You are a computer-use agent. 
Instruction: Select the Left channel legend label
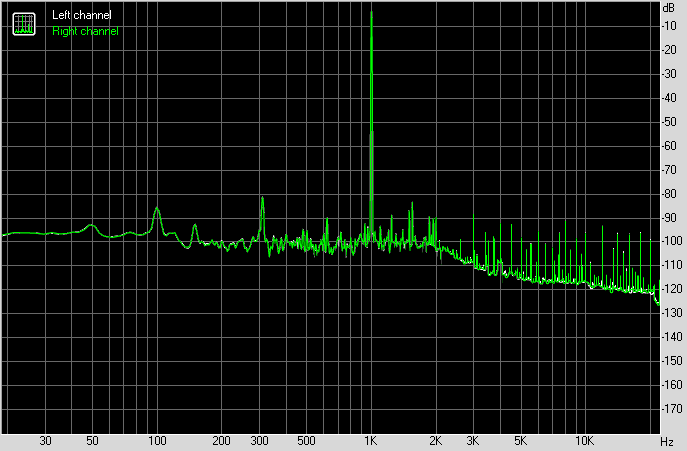tap(81, 15)
